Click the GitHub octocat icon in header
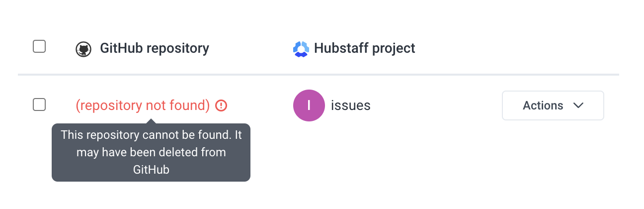The width and height of the screenshot is (644, 209). [83, 49]
